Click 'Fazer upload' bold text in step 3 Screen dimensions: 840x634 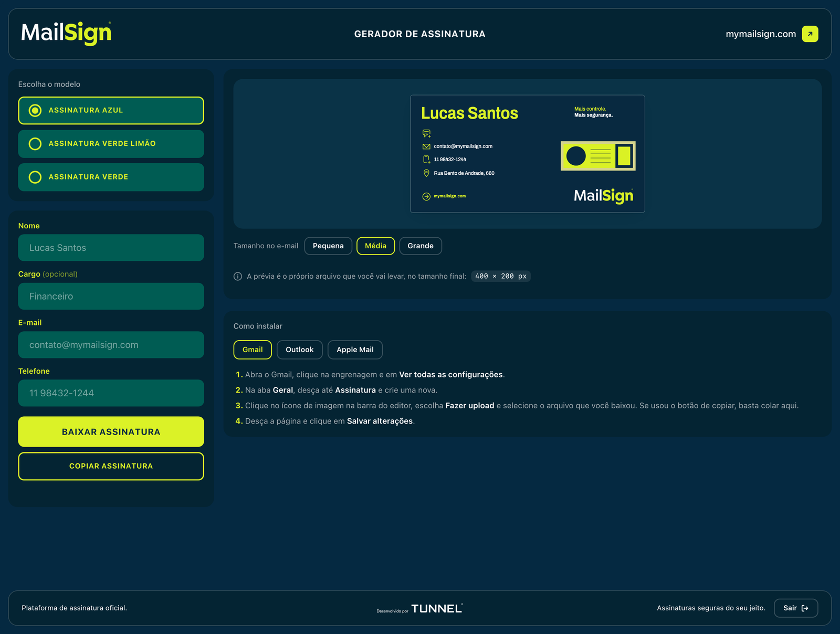(470, 406)
